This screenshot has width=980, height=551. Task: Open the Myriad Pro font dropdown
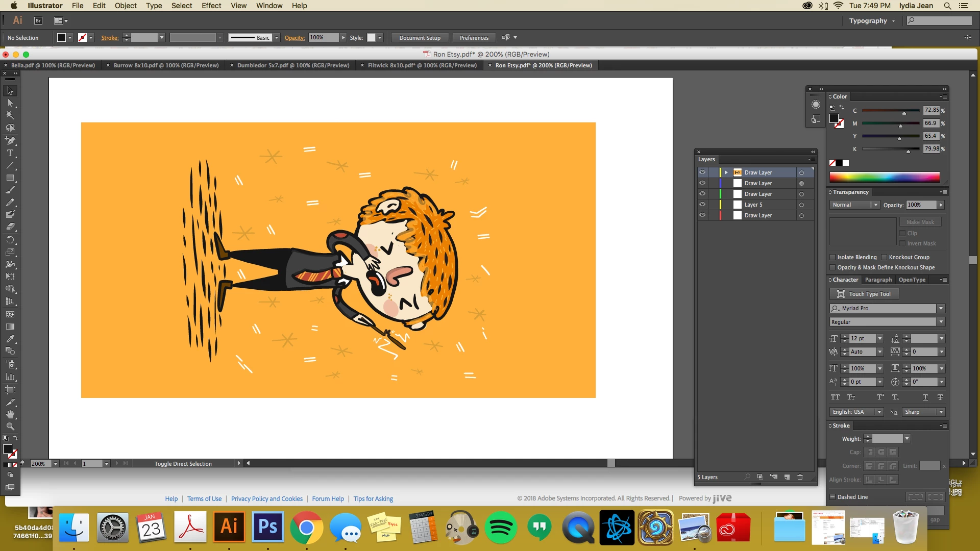(941, 308)
